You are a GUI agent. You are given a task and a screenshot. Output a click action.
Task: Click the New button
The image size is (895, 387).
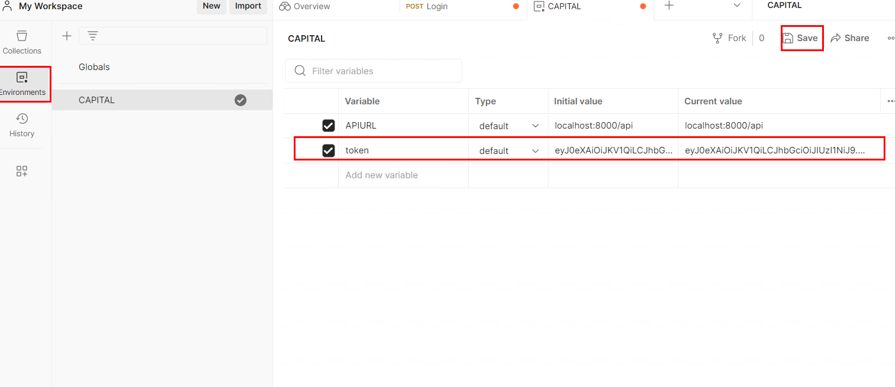pos(211,6)
